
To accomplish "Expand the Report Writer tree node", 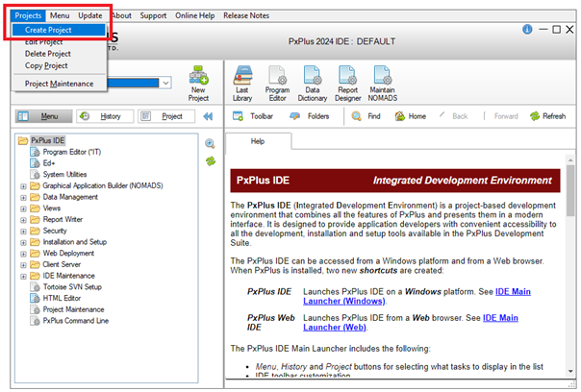I will pos(23,218).
